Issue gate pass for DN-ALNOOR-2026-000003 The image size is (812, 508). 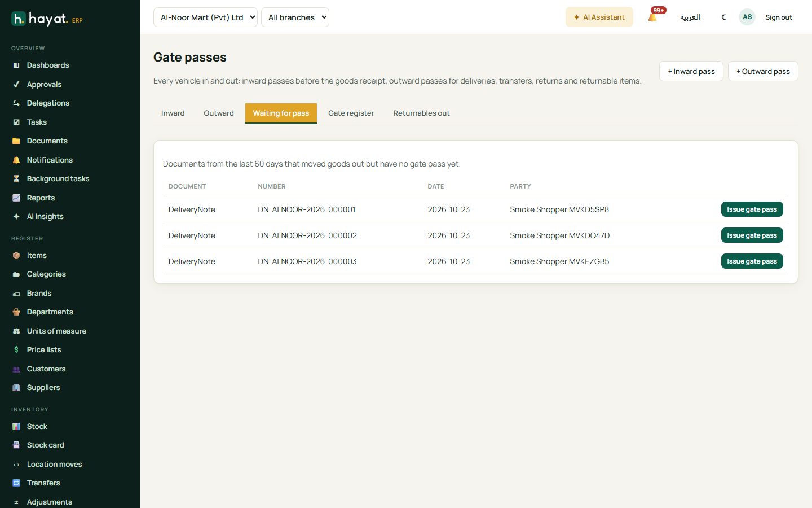[752, 261]
